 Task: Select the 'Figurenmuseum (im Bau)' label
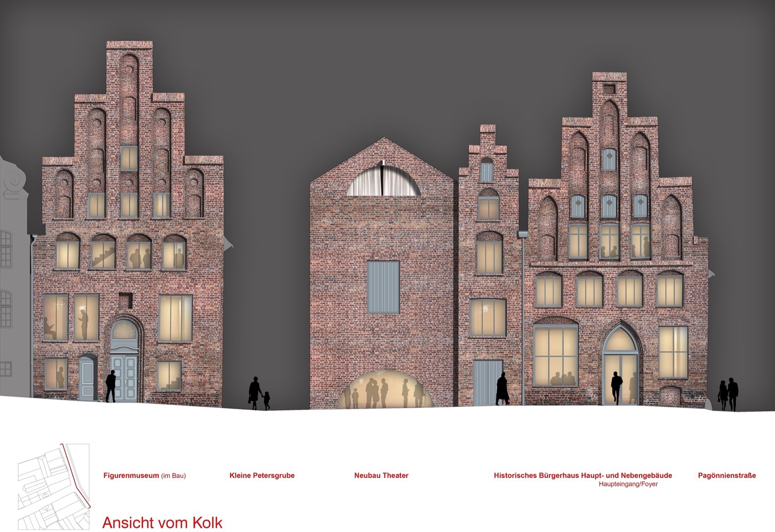[145, 475]
